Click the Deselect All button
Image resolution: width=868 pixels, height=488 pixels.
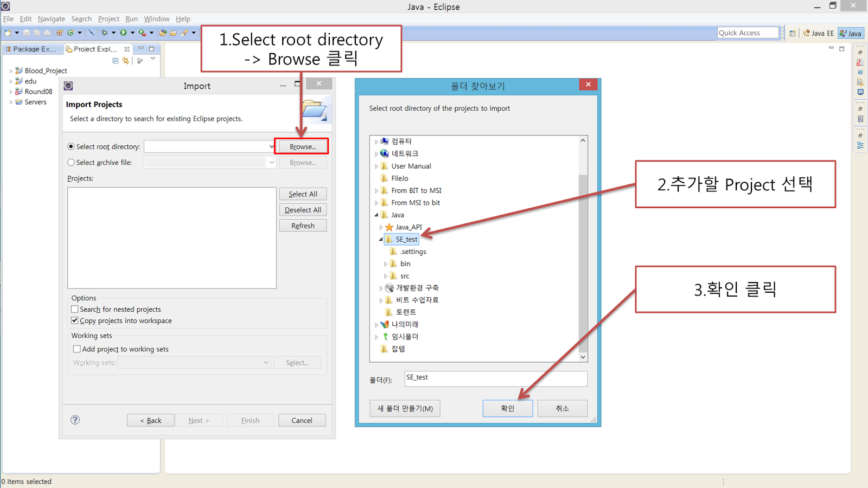tap(303, 210)
